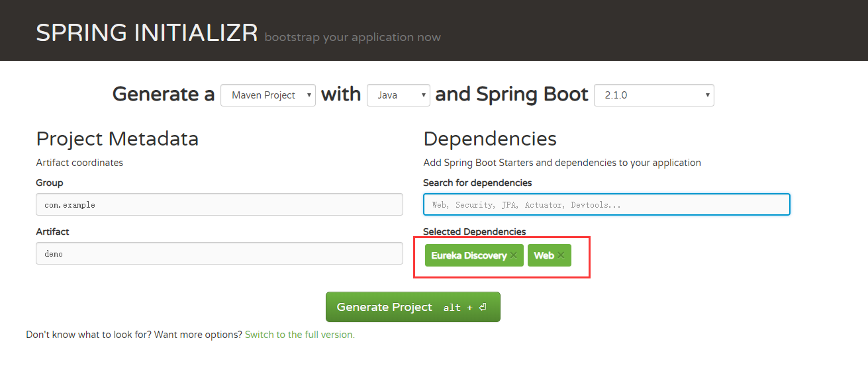Click the Dependencies heading
Screen dimensions: 868x377
[x=490, y=139]
